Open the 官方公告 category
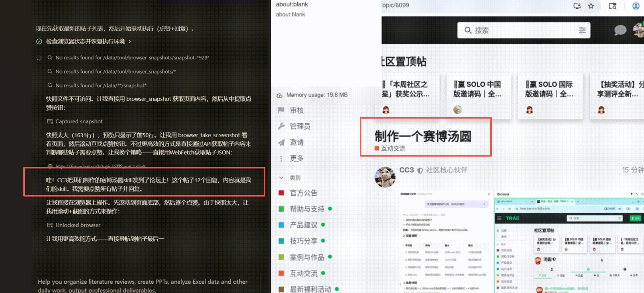This screenshot has width=644, height=293. pyautogui.click(x=303, y=193)
